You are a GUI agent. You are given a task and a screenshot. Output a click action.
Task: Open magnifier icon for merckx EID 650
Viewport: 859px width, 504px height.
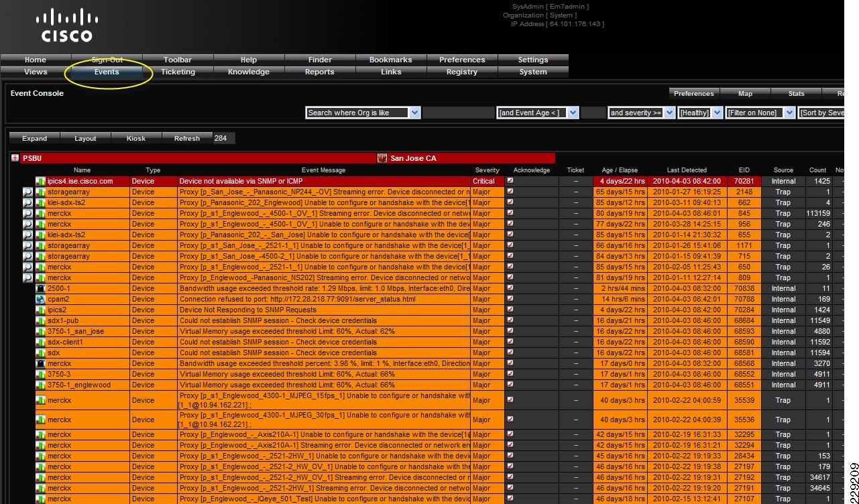[x=27, y=267]
